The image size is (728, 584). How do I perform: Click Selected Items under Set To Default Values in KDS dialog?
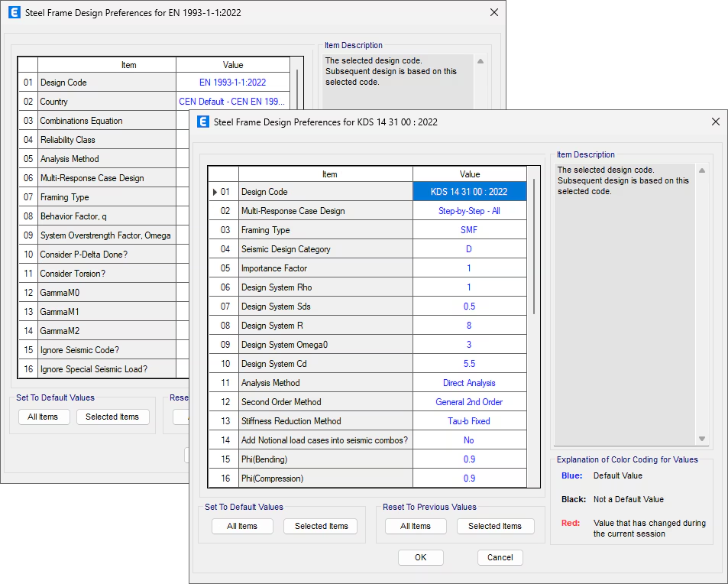pos(321,526)
